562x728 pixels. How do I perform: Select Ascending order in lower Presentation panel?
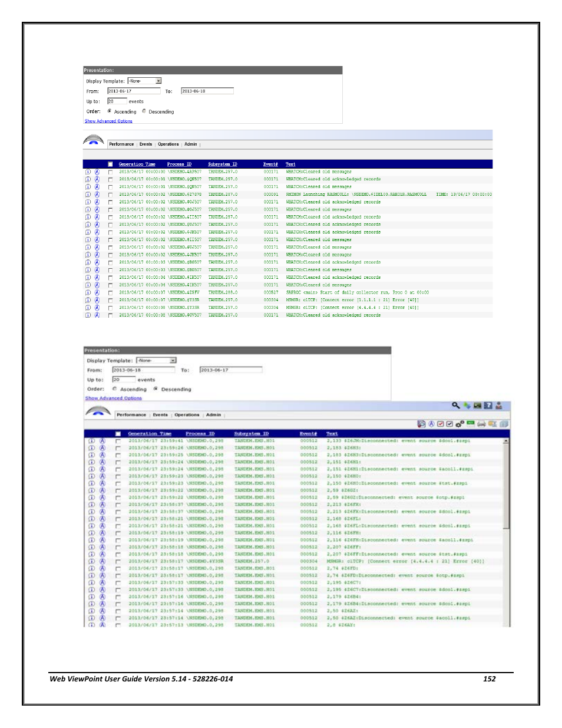coord(114,388)
